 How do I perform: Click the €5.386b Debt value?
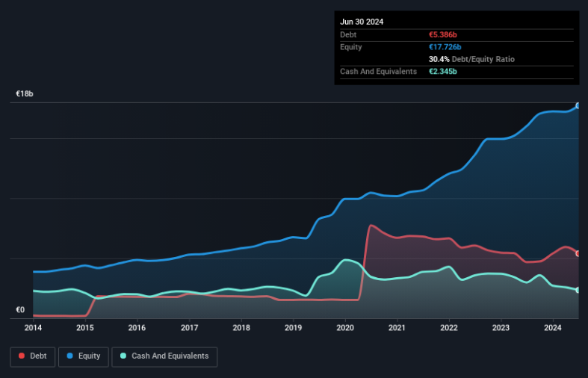[x=443, y=35]
